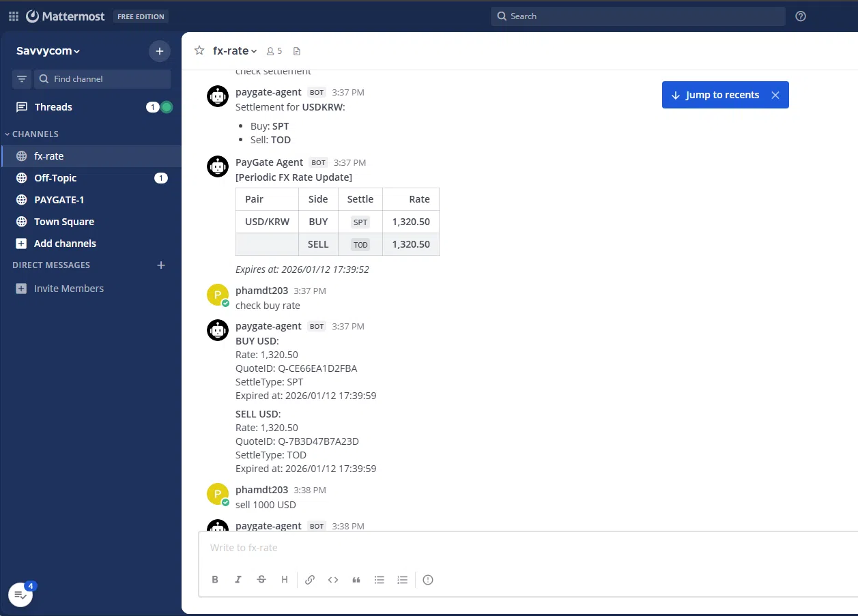Insert a link in the message
This screenshot has height=616, width=858.
tap(310, 580)
